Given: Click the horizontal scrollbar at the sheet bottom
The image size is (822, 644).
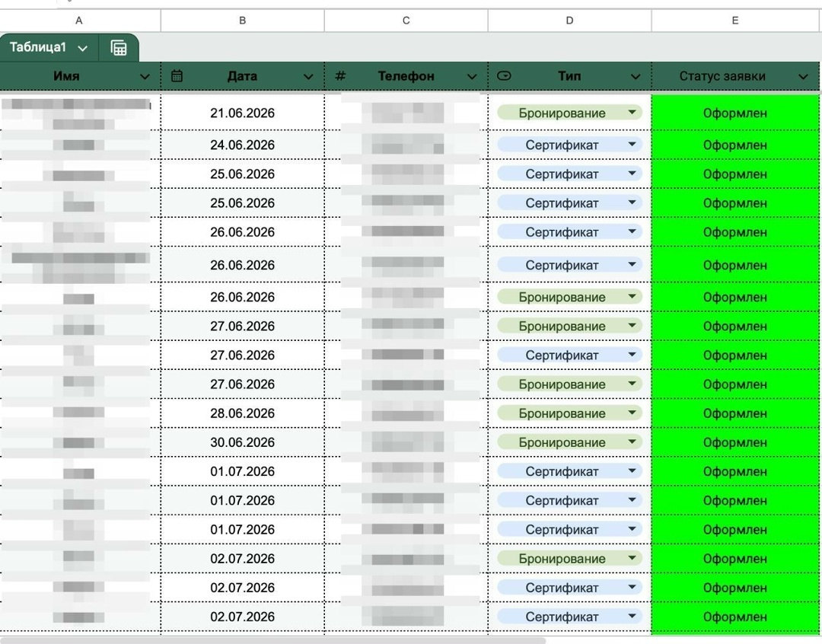Looking at the screenshot, I should click(272, 640).
